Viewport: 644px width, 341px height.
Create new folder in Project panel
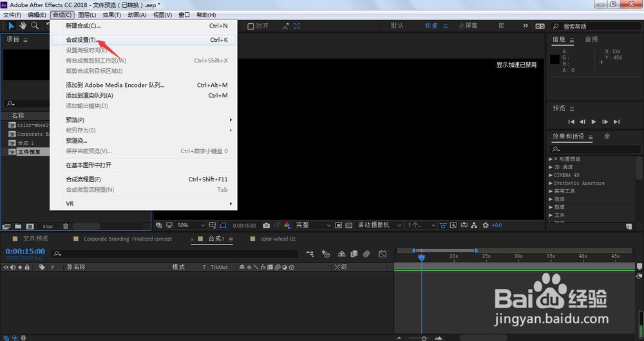pyautogui.click(x=18, y=226)
